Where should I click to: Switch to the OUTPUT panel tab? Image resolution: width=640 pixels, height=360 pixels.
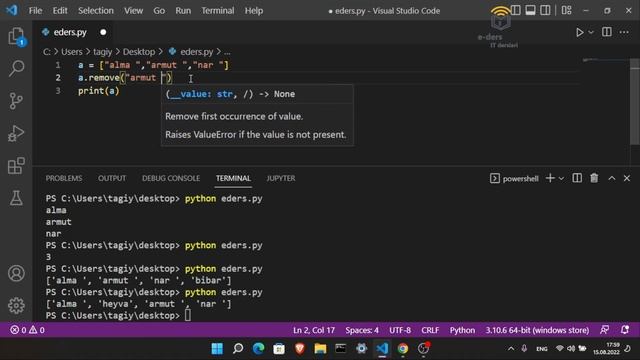(x=112, y=178)
